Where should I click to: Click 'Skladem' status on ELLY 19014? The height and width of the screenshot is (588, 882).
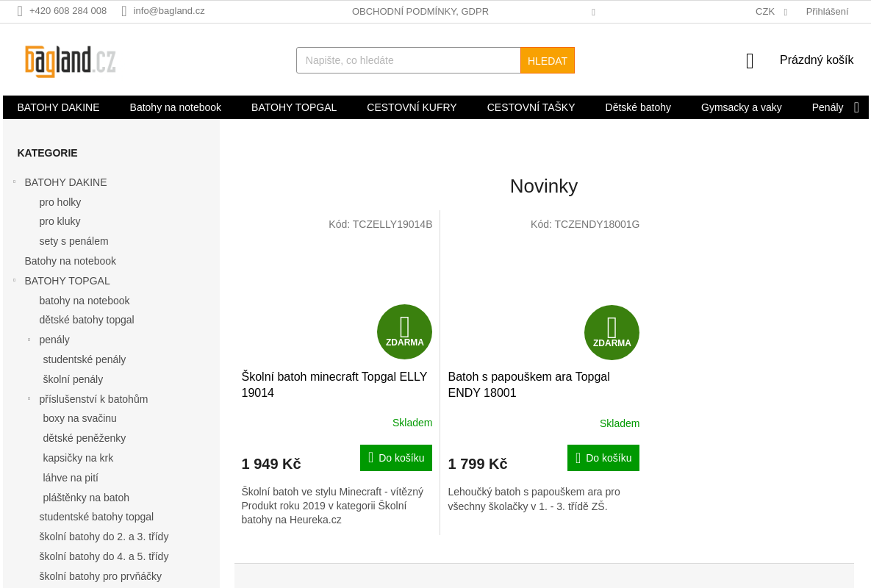coord(412,423)
